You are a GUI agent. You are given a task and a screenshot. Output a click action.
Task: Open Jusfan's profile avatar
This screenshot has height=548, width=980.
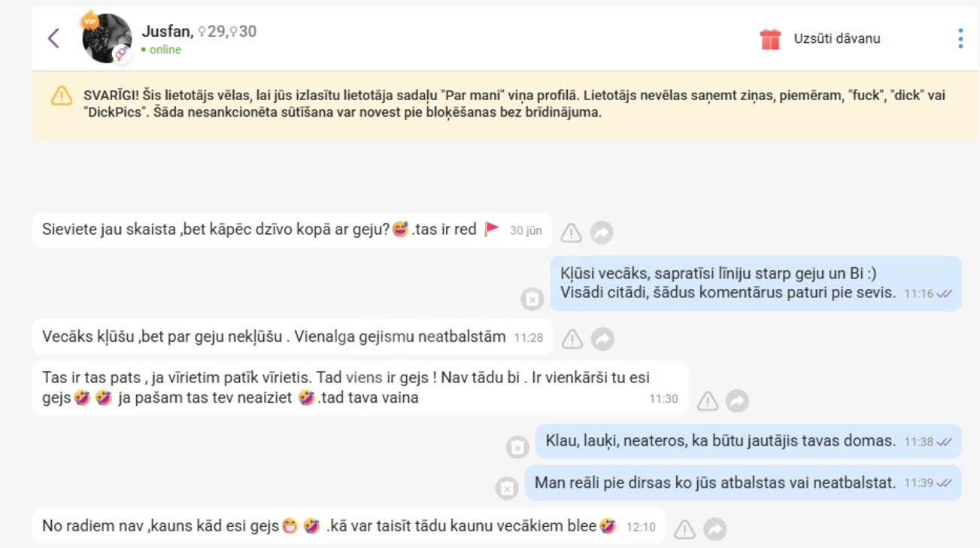tap(107, 38)
